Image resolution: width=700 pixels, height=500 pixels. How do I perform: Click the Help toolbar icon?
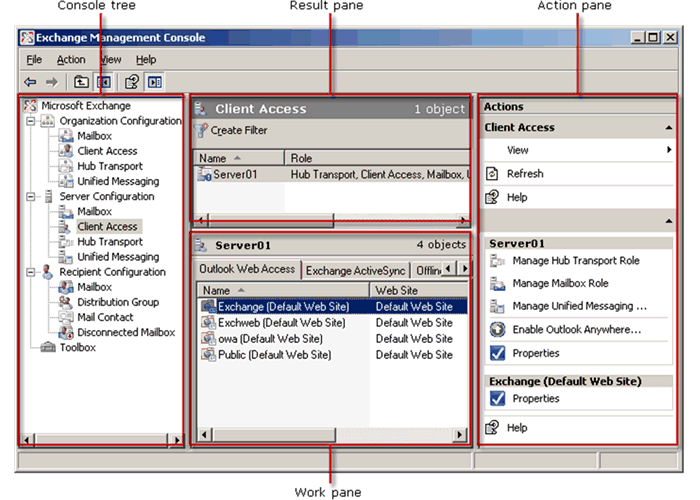pos(132,82)
